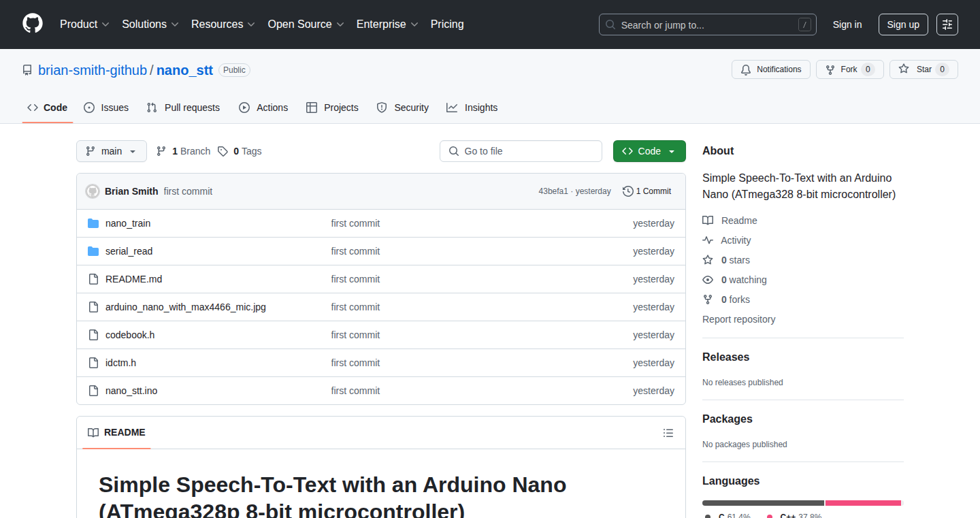Switch to the Security tab
The width and height of the screenshot is (980, 518).
pos(402,108)
